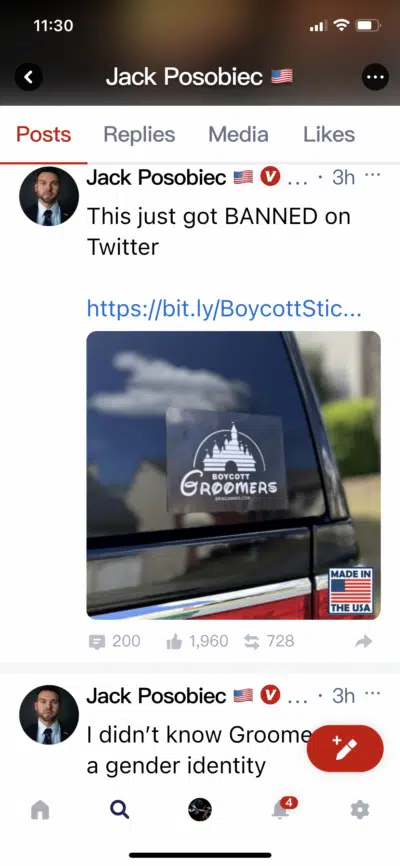Tap Jack Posobiec's avatar on first post
The width and height of the screenshot is (400, 866).
click(49, 196)
